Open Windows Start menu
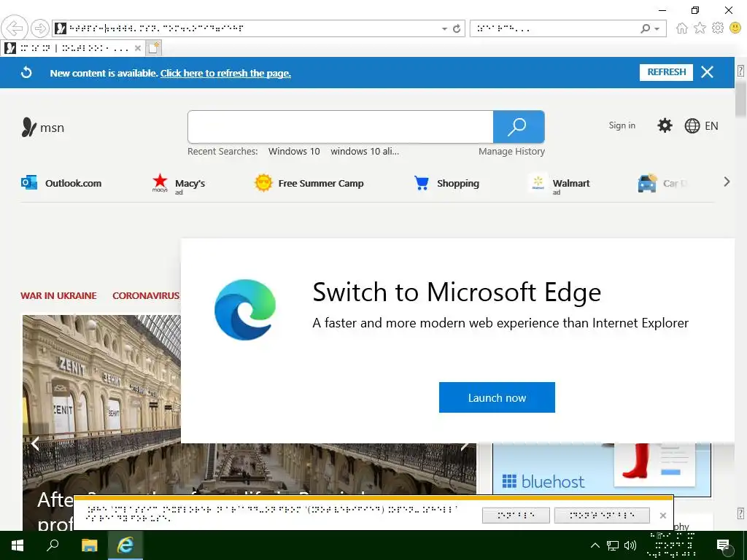 (x=18, y=545)
